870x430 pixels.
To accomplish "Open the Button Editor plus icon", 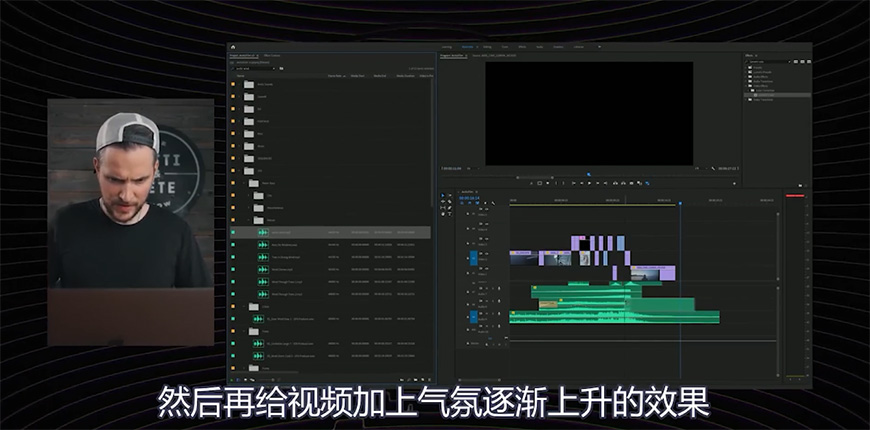I will click(x=734, y=184).
